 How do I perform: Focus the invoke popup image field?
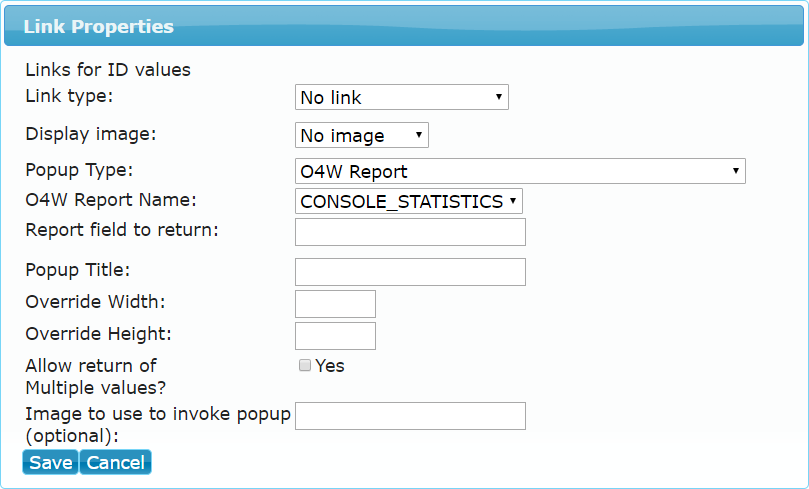point(410,416)
